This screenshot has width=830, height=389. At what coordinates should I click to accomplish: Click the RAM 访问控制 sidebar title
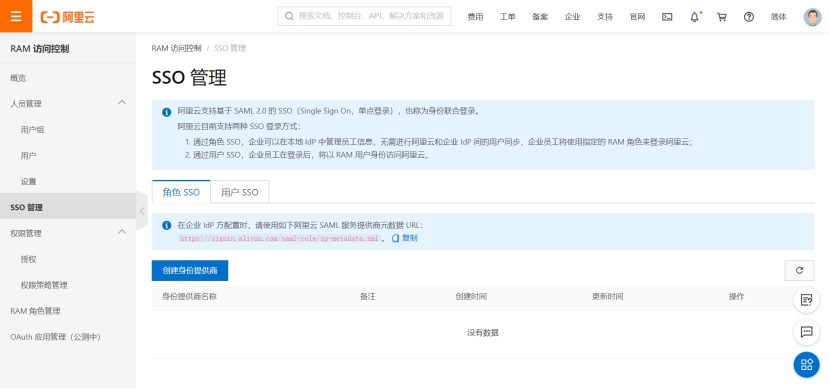40,49
